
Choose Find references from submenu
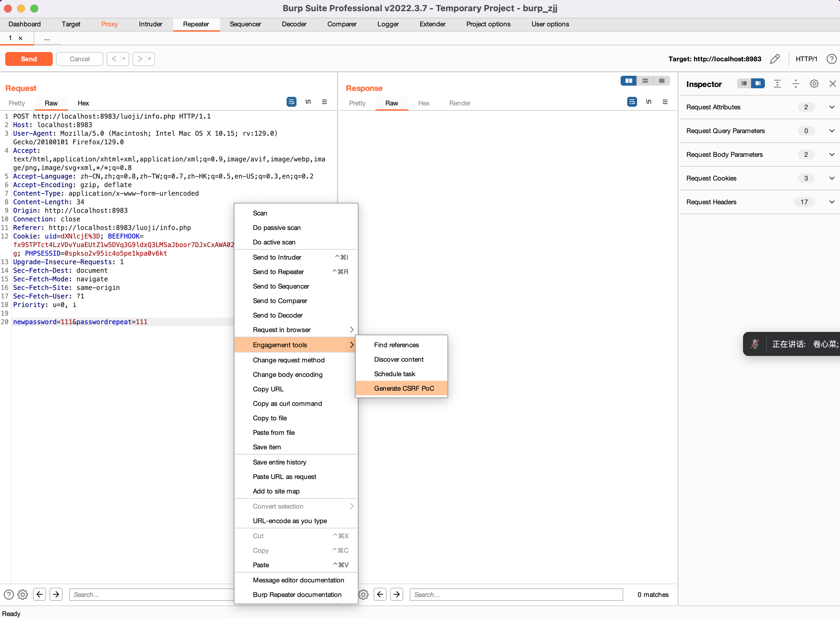click(401, 345)
